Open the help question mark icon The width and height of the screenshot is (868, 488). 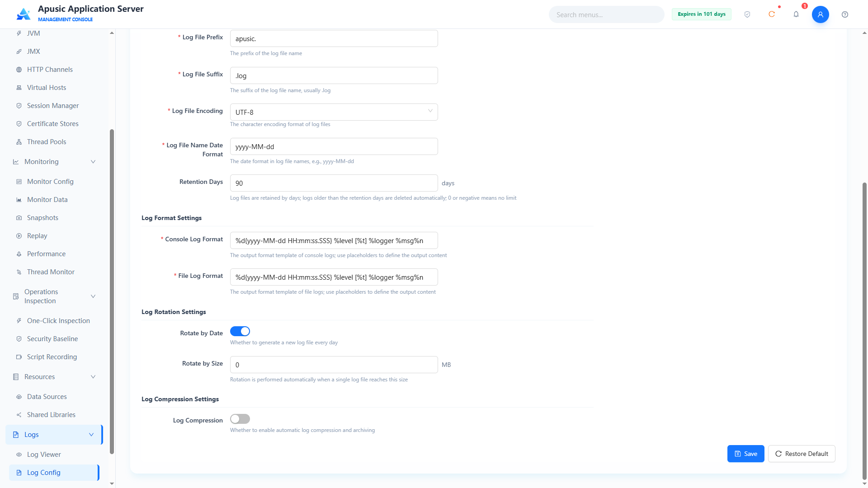(845, 14)
